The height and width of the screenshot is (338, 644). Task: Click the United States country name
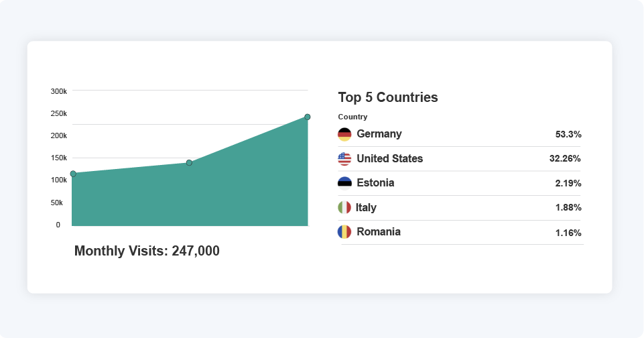click(x=389, y=159)
